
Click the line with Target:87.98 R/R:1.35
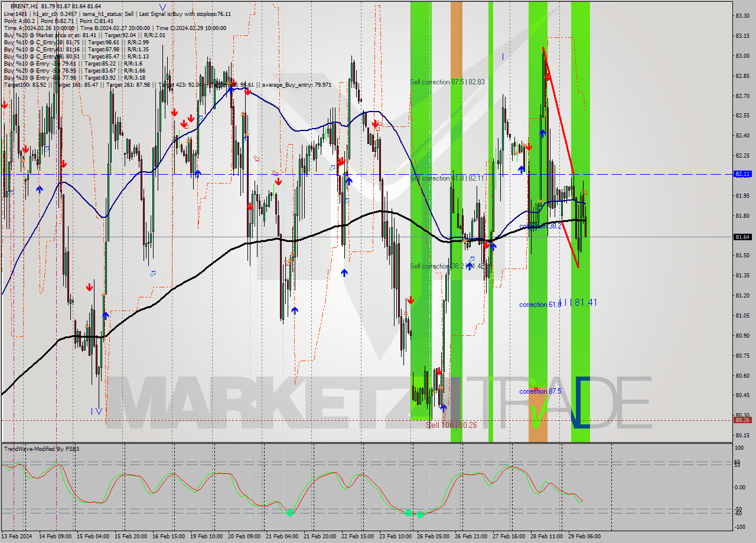[x=76, y=49]
